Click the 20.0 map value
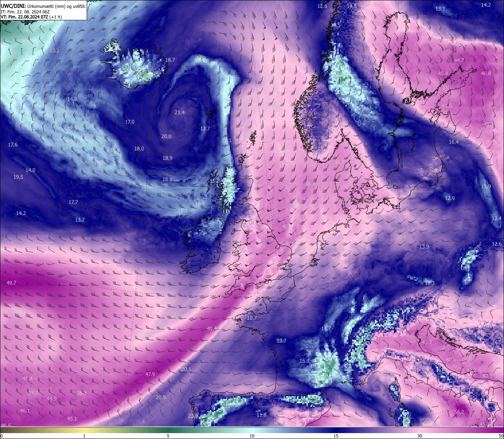 pyautogui.click(x=166, y=136)
